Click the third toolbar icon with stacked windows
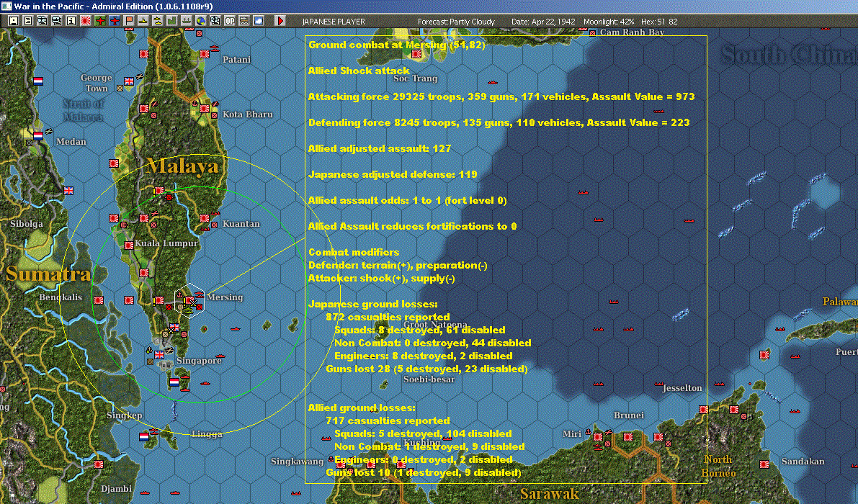Image resolution: width=858 pixels, height=504 pixels. point(42,21)
